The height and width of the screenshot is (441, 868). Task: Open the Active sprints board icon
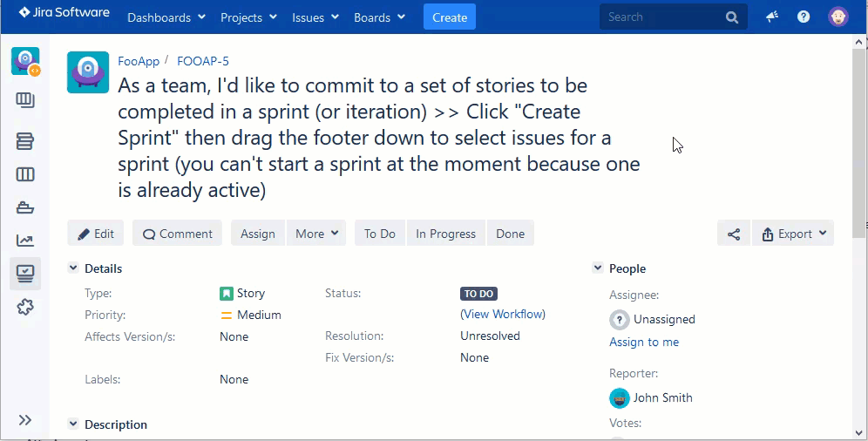click(x=25, y=174)
